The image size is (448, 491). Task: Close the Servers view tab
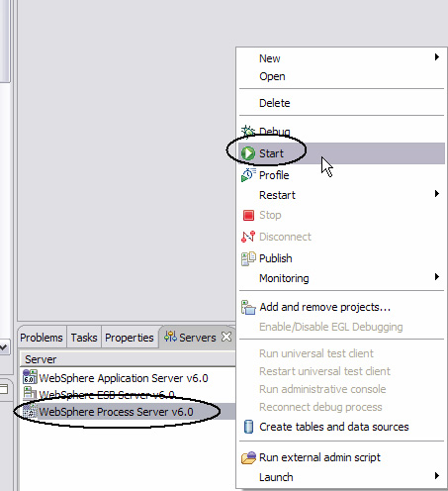tap(226, 337)
